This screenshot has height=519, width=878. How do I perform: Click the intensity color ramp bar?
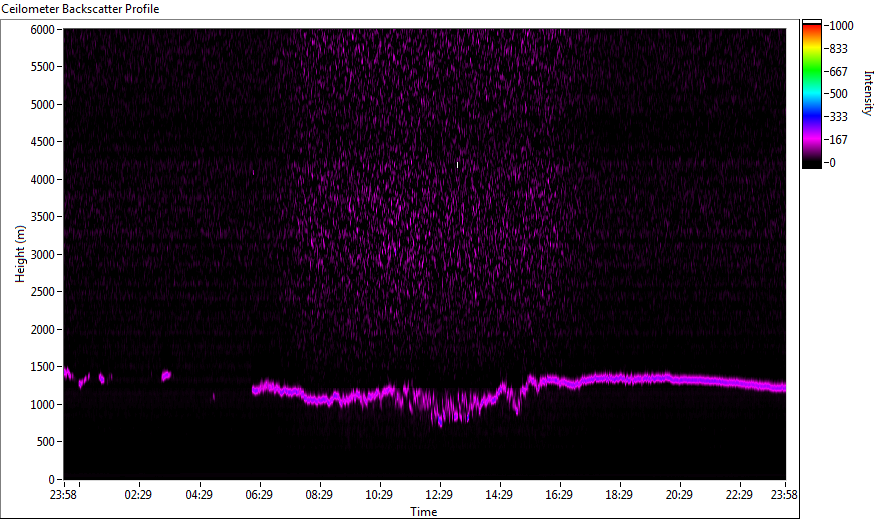click(x=811, y=93)
